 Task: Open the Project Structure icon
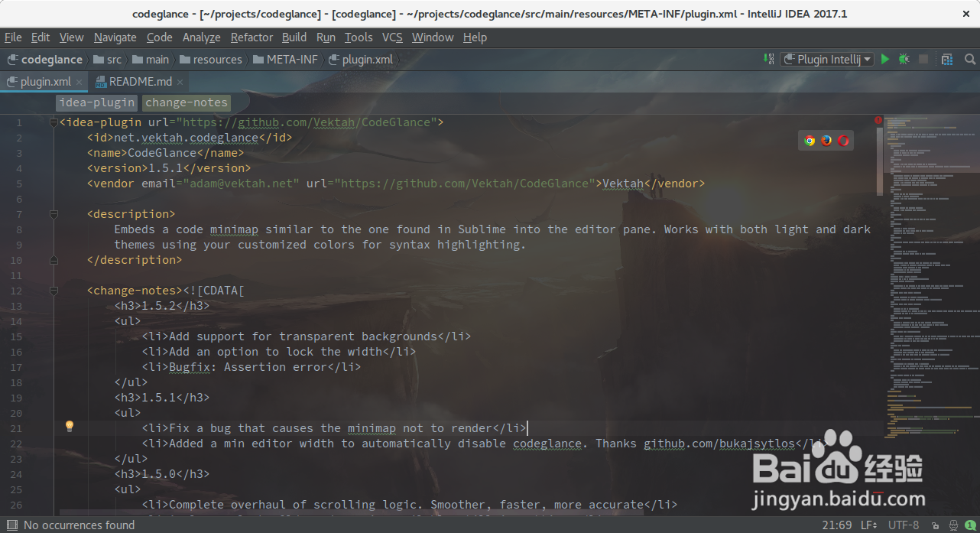coord(948,59)
